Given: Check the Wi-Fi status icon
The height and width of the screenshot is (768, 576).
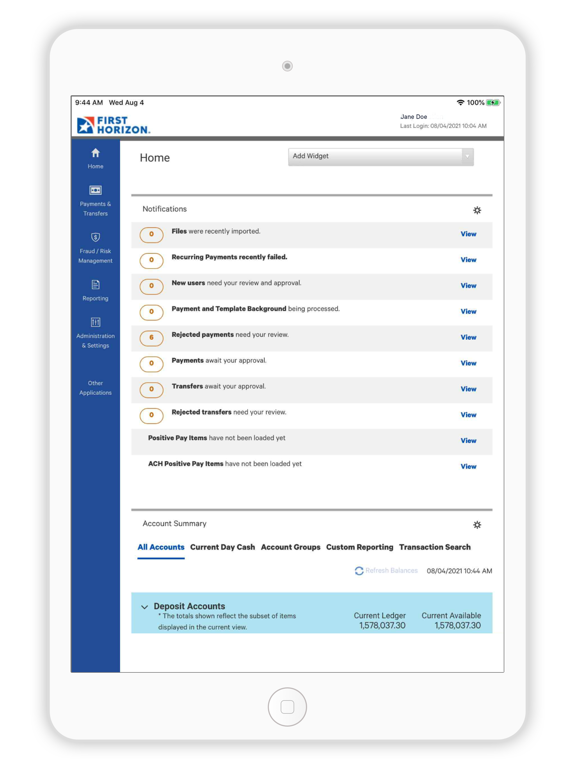Looking at the screenshot, I should click(x=460, y=102).
